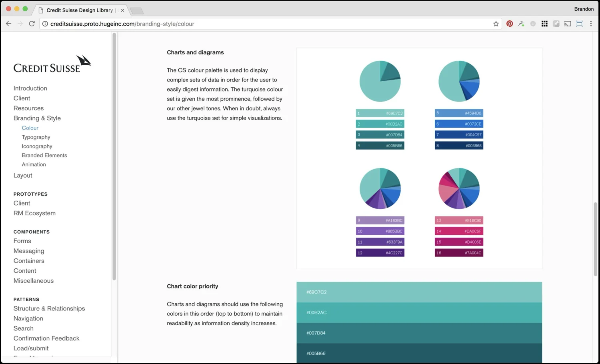
Task: Click swatch 8 labeled #003868
Action: (x=459, y=146)
